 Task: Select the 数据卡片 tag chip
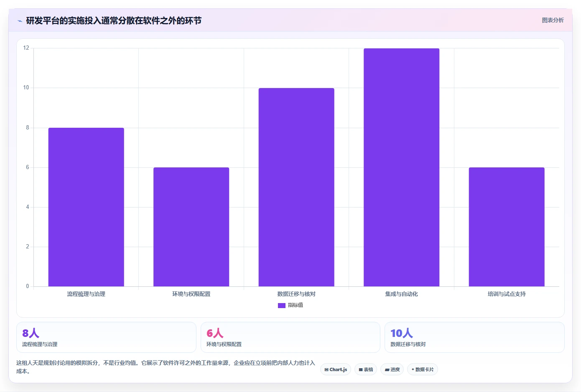click(423, 369)
